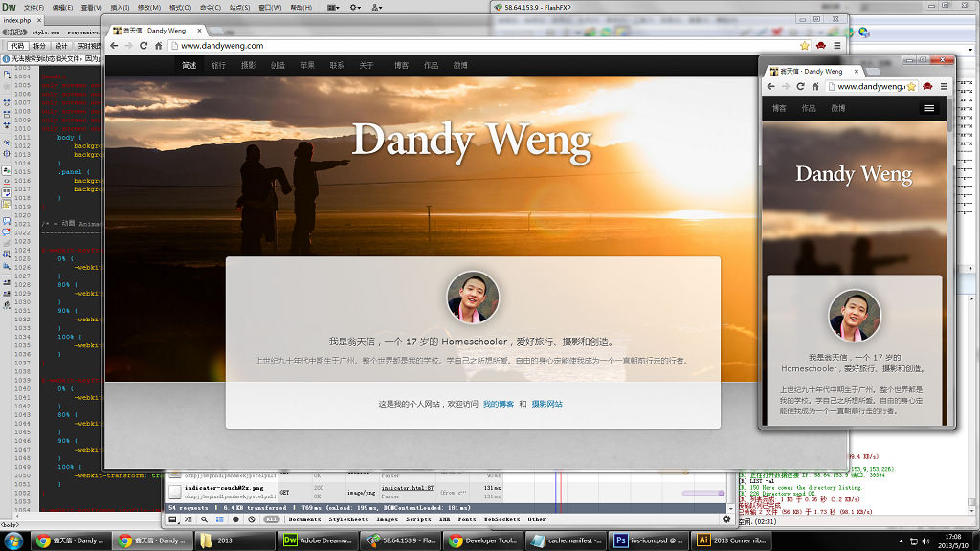
Task: Open the workspace layout dropdown in Dreamweaver
Action: point(330,8)
